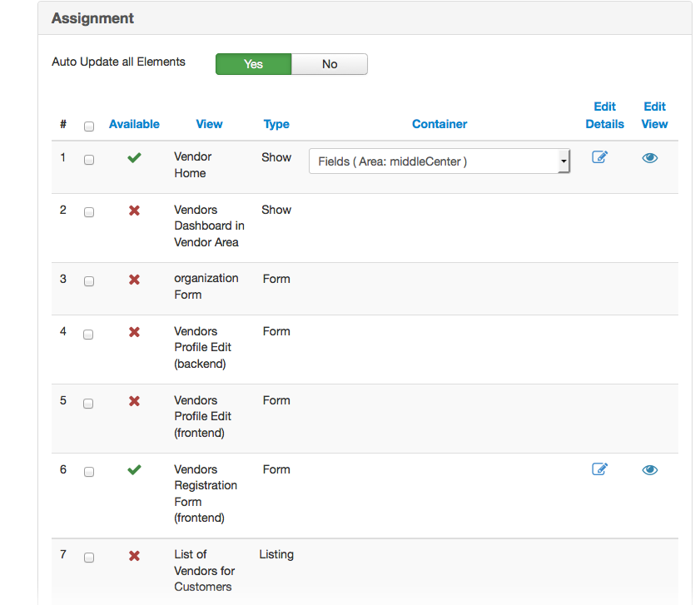Toggle red X for Vendors Dashboard in Vendor Area
700x605 pixels.
click(x=134, y=211)
